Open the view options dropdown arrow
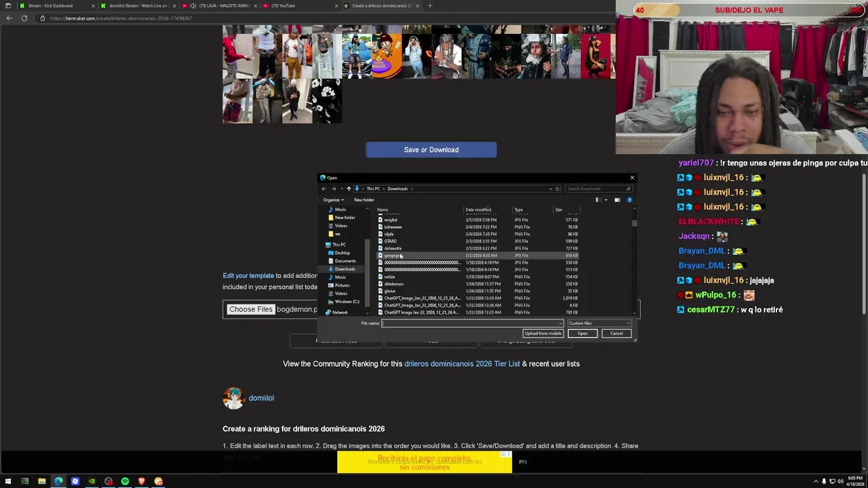The height and width of the screenshot is (488, 868). (606, 200)
